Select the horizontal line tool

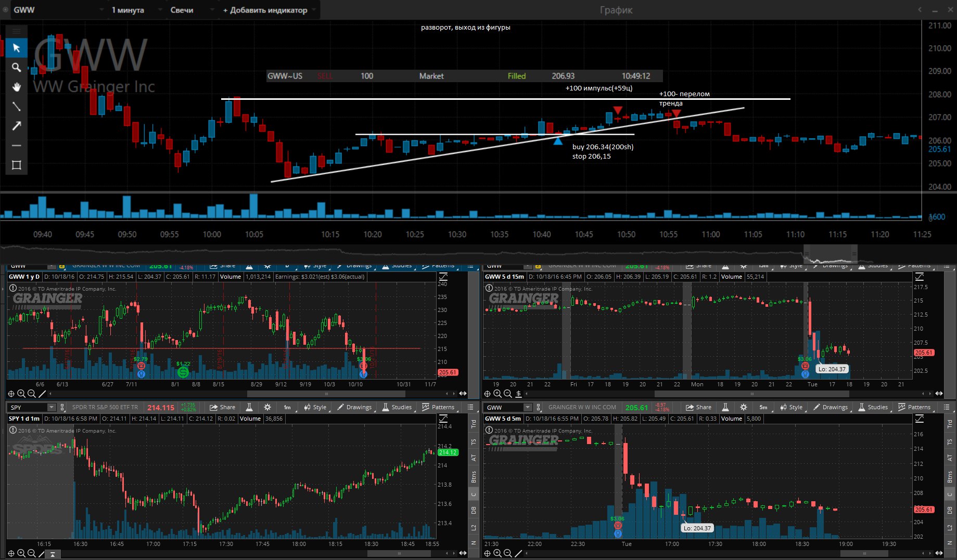[x=16, y=146]
